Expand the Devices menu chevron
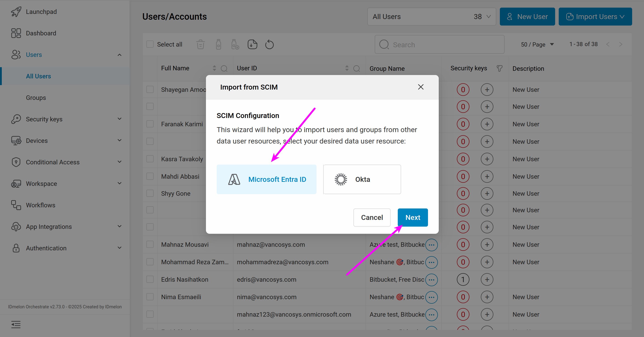Image resolution: width=644 pixels, height=337 pixels. [120, 140]
